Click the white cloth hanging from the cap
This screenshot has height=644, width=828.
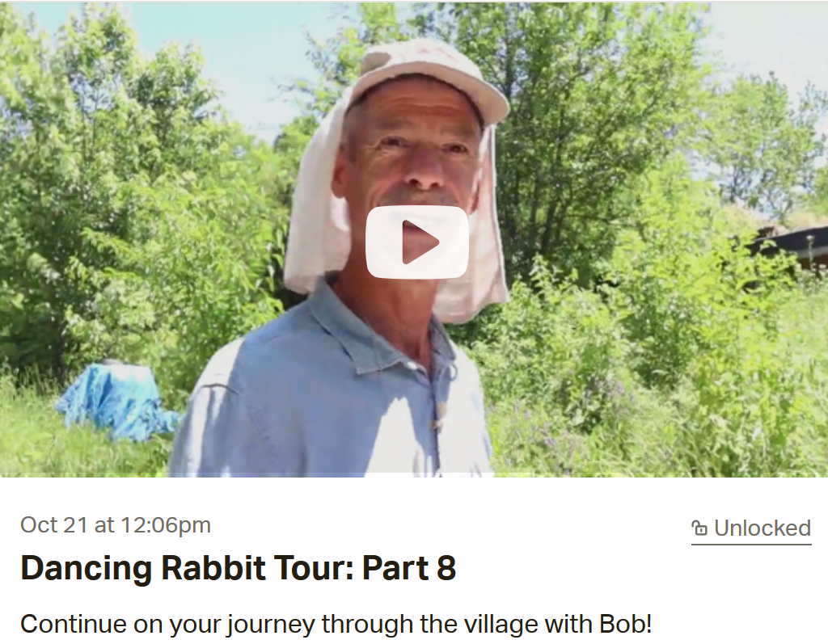(317, 211)
